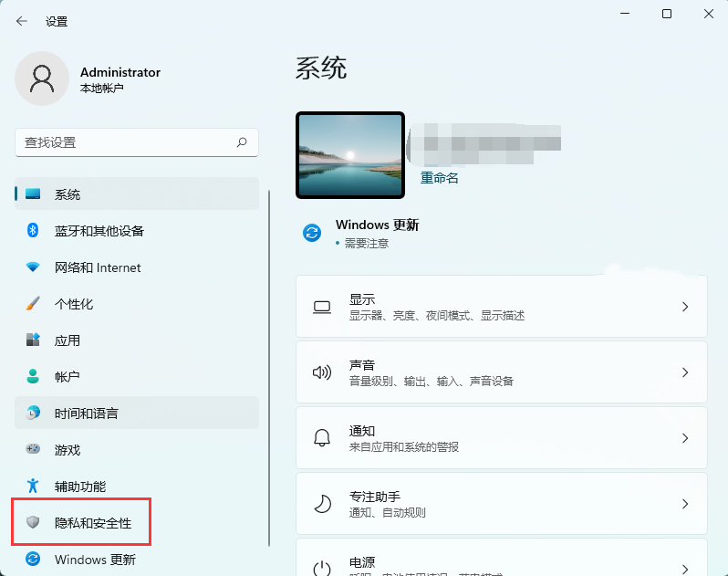Select 时间和语言 in the sidebar
The height and width of the screenshot is (576, 728).
(x=86, y=414)
